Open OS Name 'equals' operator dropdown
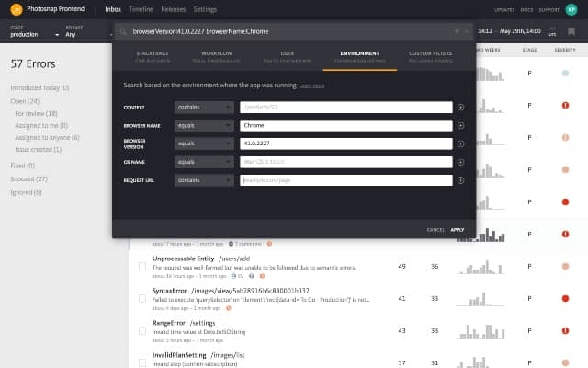This screenshot has height=368, width=588. coord(204,162)
